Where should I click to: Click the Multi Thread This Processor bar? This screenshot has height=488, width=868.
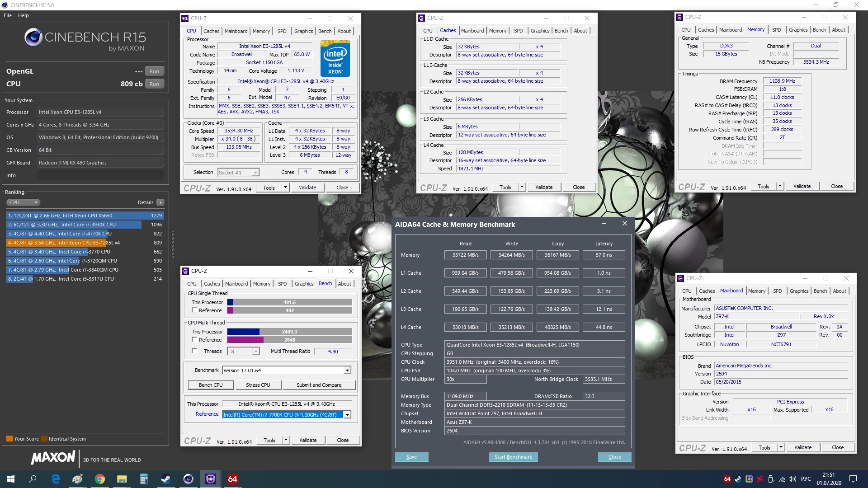tap(289, 332)
